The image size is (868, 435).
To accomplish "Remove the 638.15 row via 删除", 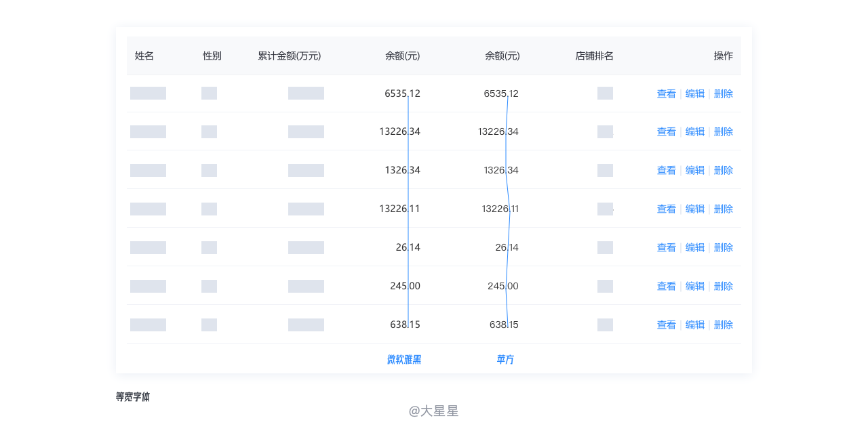I will click(724, 325).
